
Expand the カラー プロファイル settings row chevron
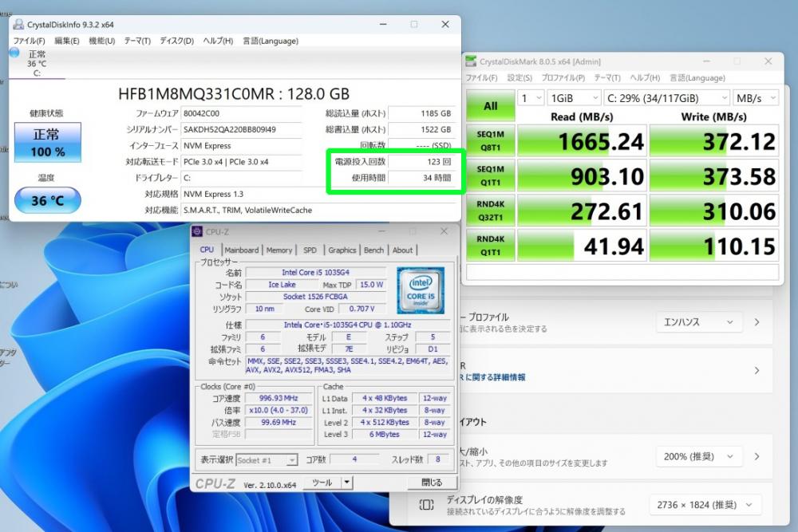tap(757, 322)
